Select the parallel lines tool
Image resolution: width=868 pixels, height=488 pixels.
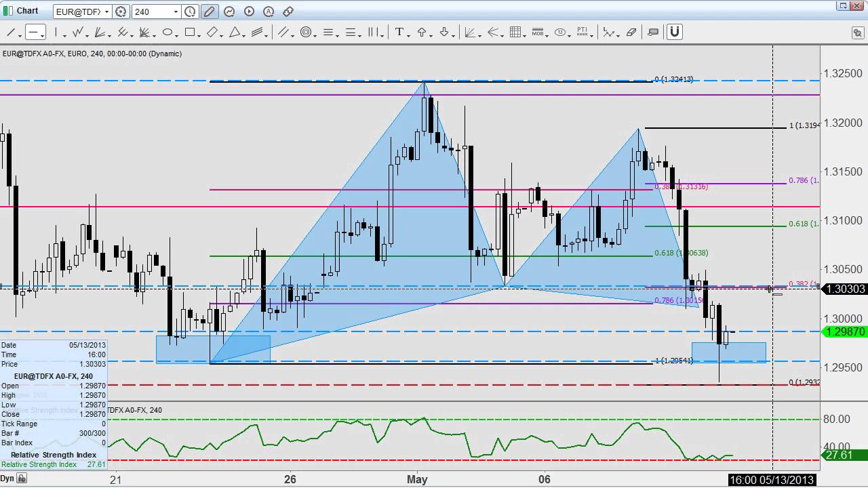283,32
